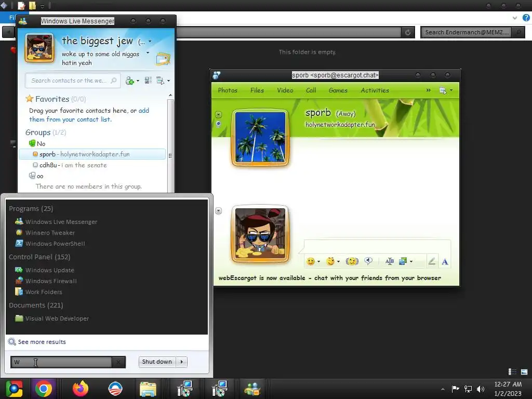This screenshot has width=532, height=399.
Task: Open the Add a contact dropdown arrow
Action: point(138,81)
